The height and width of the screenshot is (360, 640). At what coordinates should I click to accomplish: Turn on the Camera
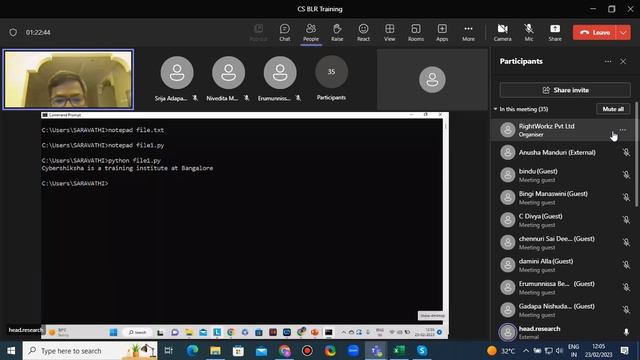pos(502,33)
